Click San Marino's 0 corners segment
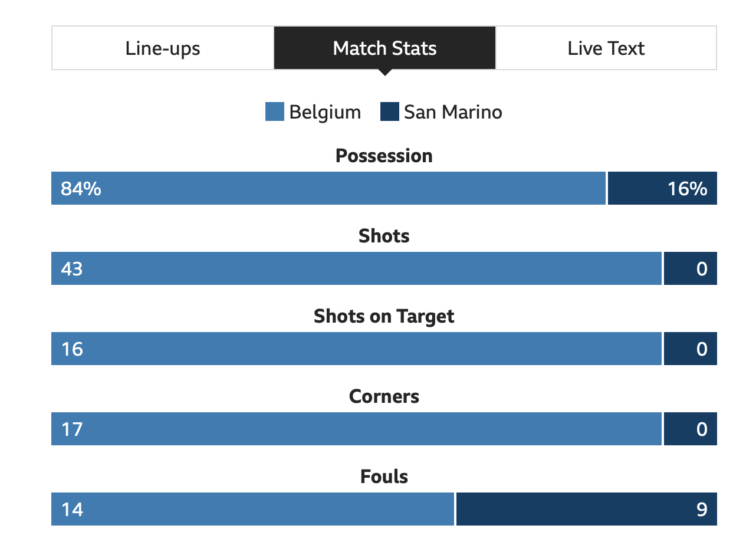The image size is (756, 545). click(x=691, y=429)
